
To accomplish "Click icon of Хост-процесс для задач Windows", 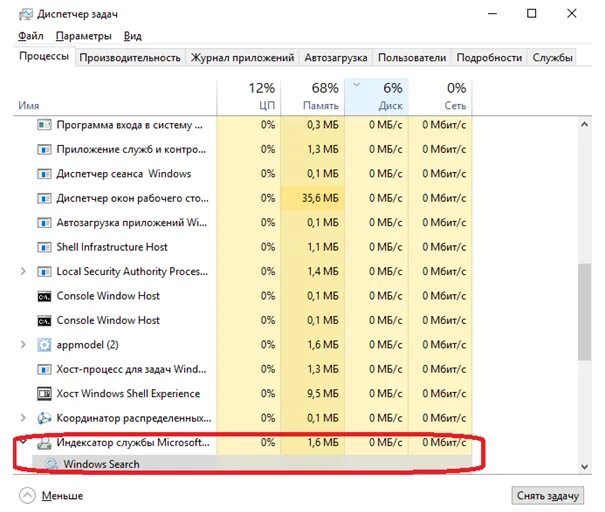I will coord(44,369).
